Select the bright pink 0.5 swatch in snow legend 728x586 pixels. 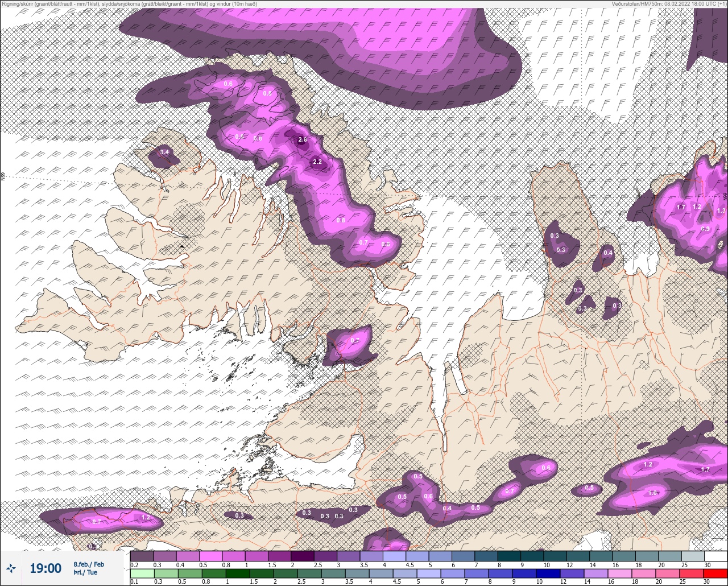(x=210, y=556)
